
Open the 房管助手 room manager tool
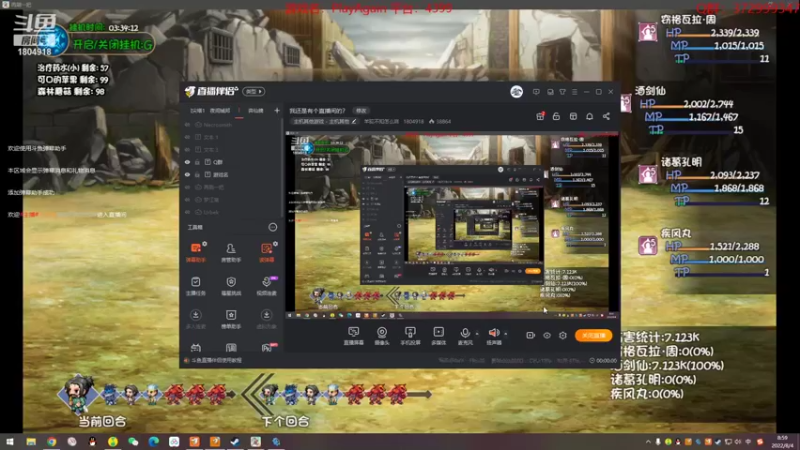[x=231, y=252]
